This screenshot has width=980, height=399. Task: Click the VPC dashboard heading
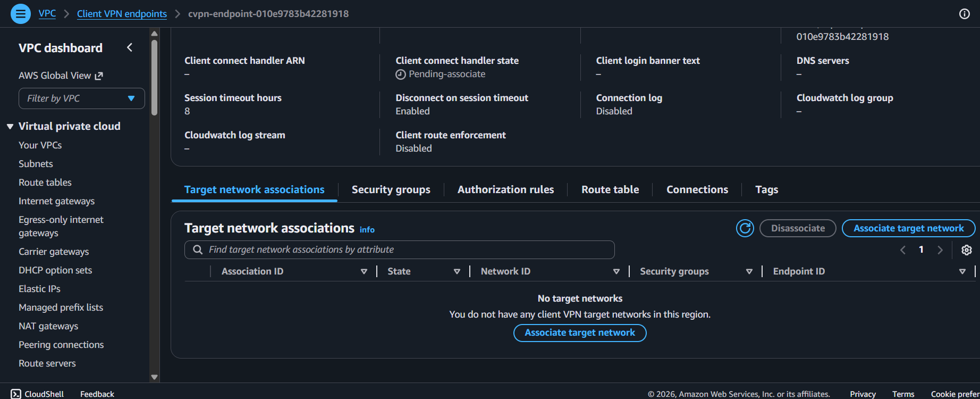(61, 48)
